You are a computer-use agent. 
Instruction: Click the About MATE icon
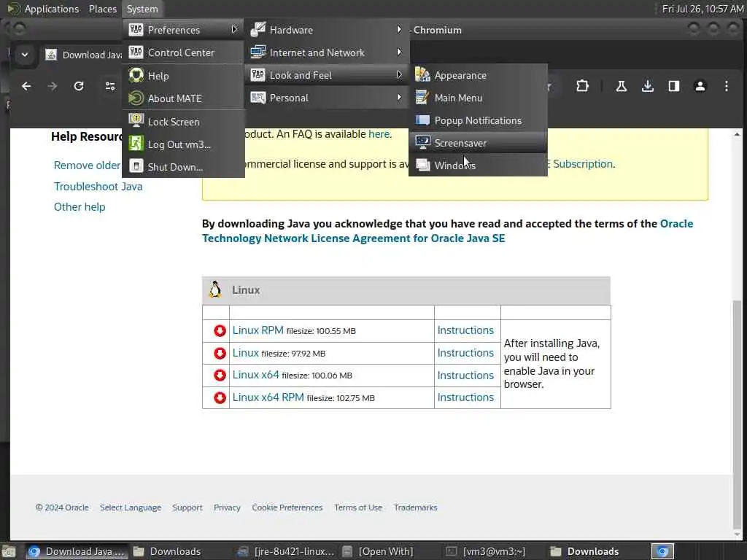tap(136, 98)
